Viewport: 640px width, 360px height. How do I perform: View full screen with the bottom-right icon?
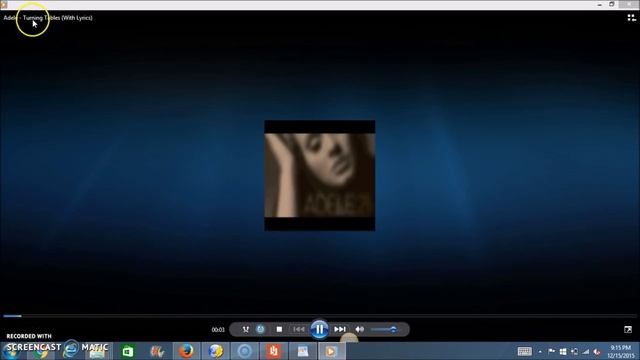(x=628, y=329)
